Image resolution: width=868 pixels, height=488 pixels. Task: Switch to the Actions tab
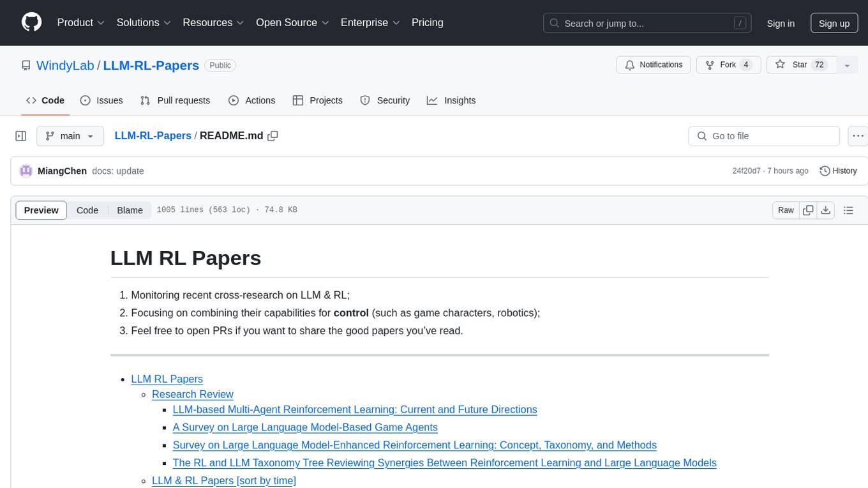pos(251,100)
